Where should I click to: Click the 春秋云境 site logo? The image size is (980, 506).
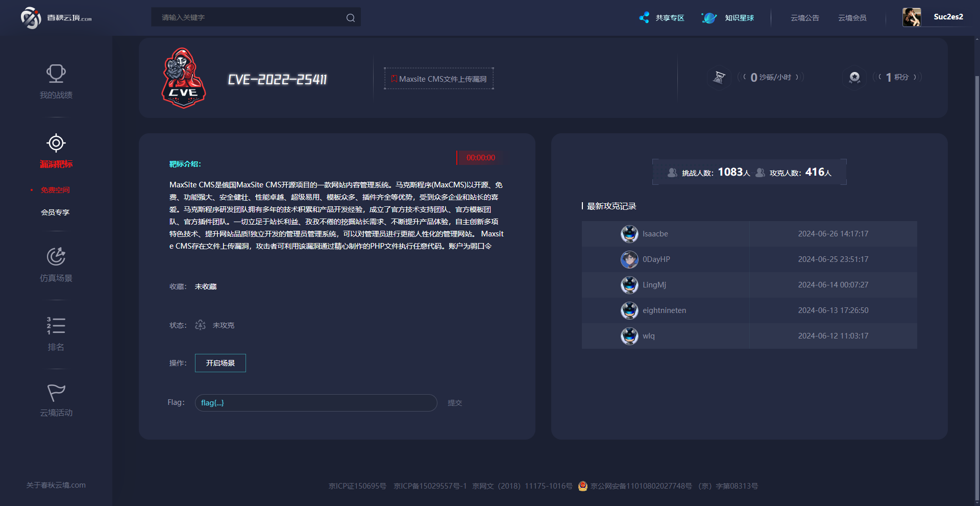pos(56,18)
